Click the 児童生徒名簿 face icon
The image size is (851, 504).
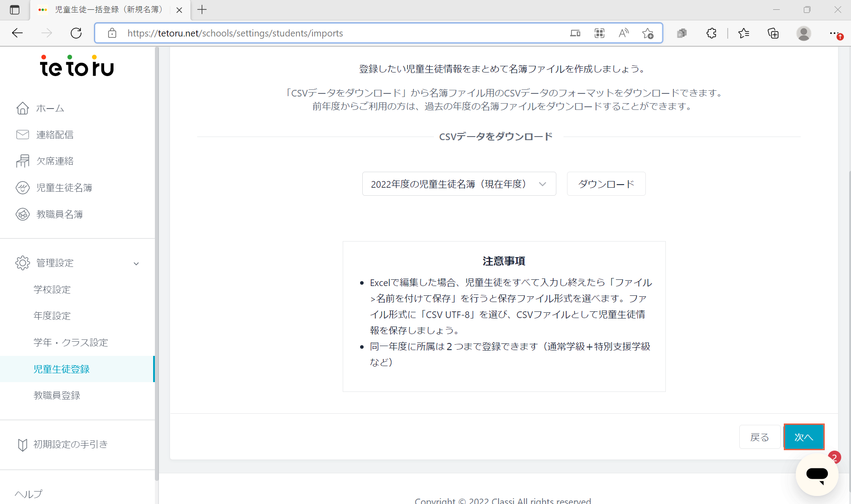click(23, 188)
